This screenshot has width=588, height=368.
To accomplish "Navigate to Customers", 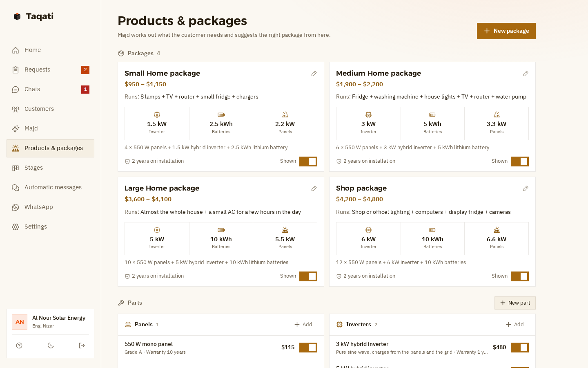I will pos(50,109).
